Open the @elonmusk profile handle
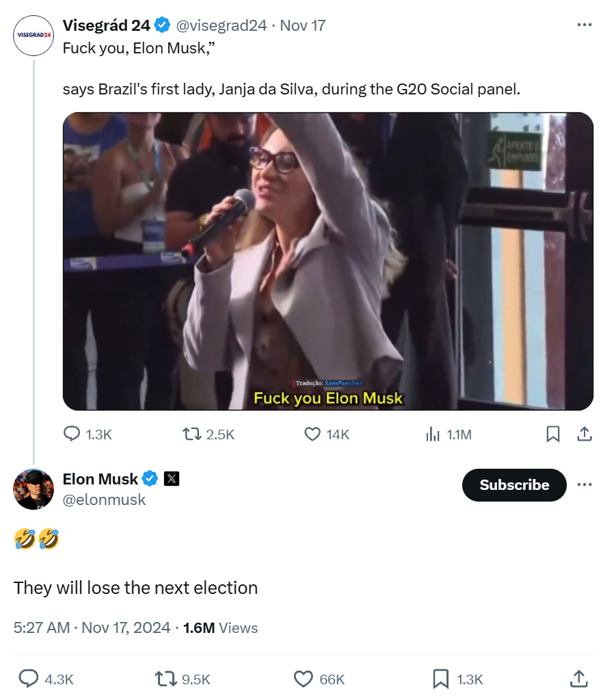601x700 pixels. [x=104, y=500]
